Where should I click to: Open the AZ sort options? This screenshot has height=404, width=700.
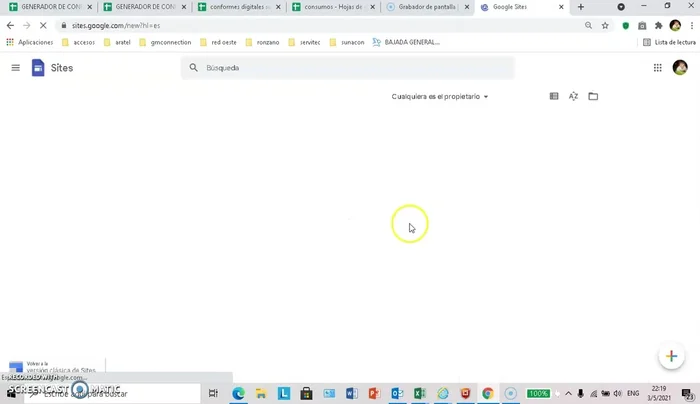coord(574,96)
